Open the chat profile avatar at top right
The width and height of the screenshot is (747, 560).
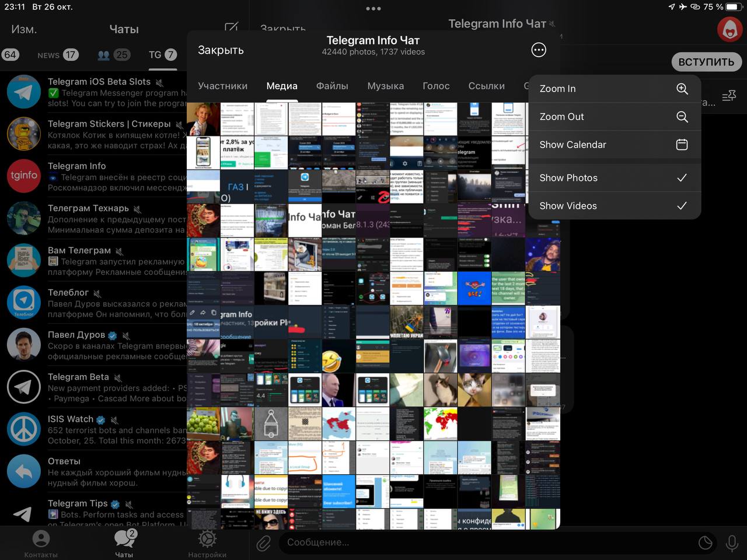click(x=729, y=29)
